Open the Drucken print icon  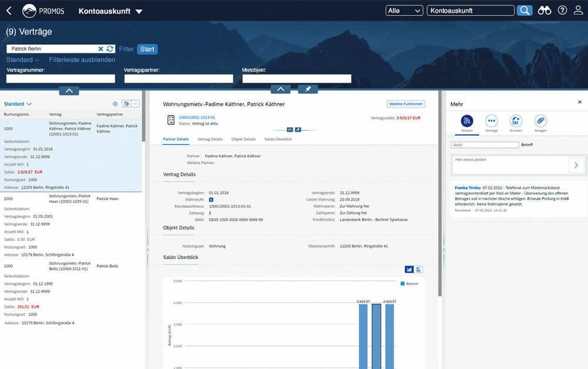(516, 121)
